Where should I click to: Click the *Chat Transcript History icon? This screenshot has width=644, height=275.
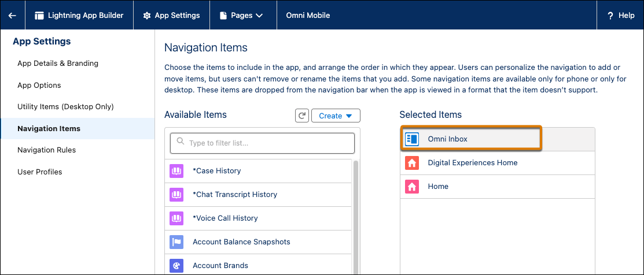(x=176, y=195)
